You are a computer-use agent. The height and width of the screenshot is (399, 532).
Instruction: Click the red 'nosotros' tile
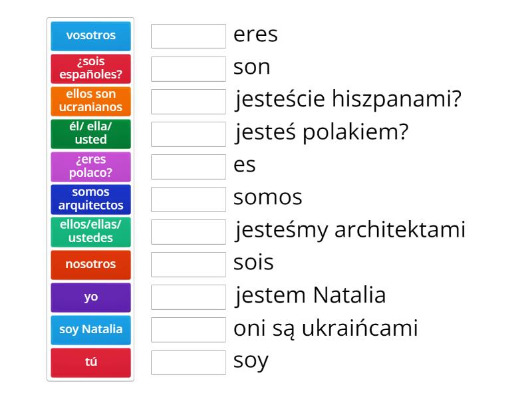coord(90,264)
